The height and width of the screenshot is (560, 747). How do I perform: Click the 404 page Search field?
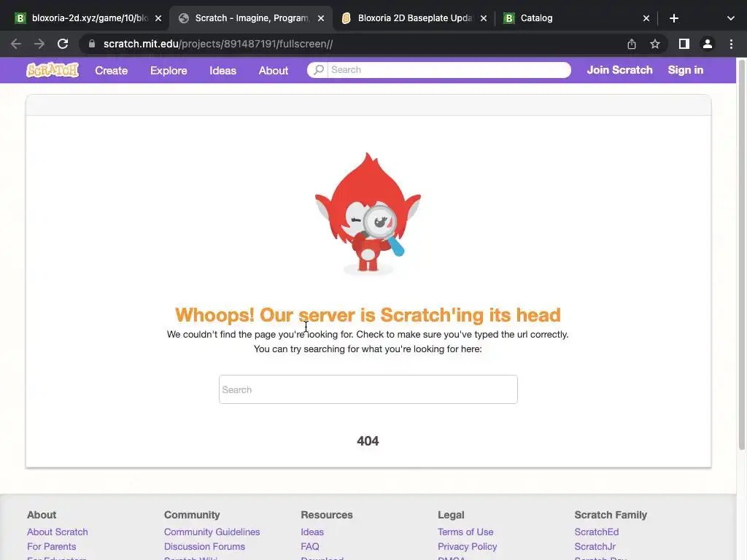coord(368,389)
